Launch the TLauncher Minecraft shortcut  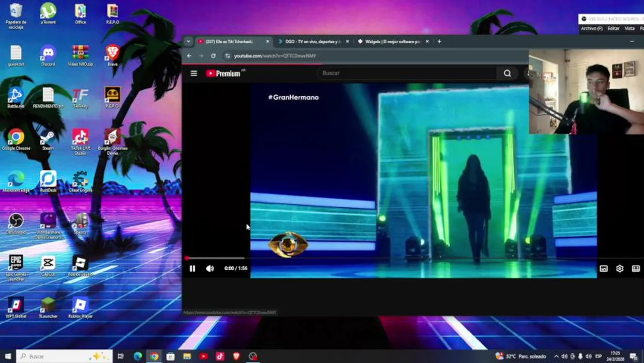coord(48,308)
